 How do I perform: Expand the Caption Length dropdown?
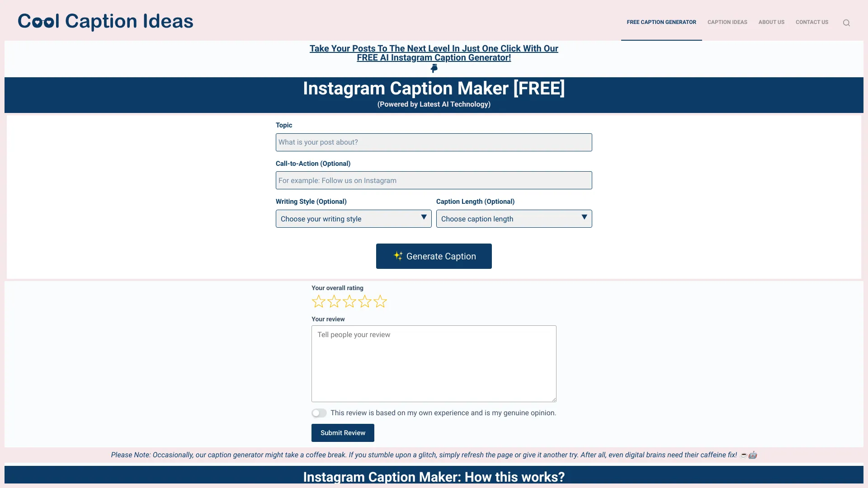point(514,219)
